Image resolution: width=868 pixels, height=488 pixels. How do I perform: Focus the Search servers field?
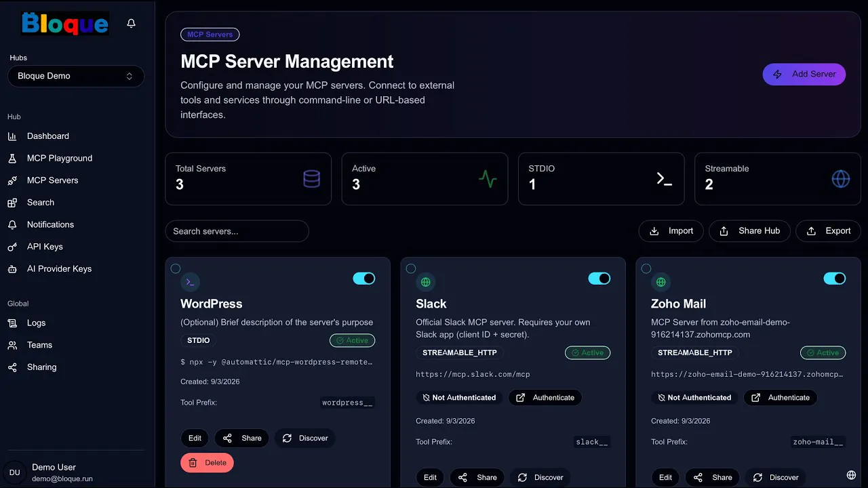pos(237,231)
